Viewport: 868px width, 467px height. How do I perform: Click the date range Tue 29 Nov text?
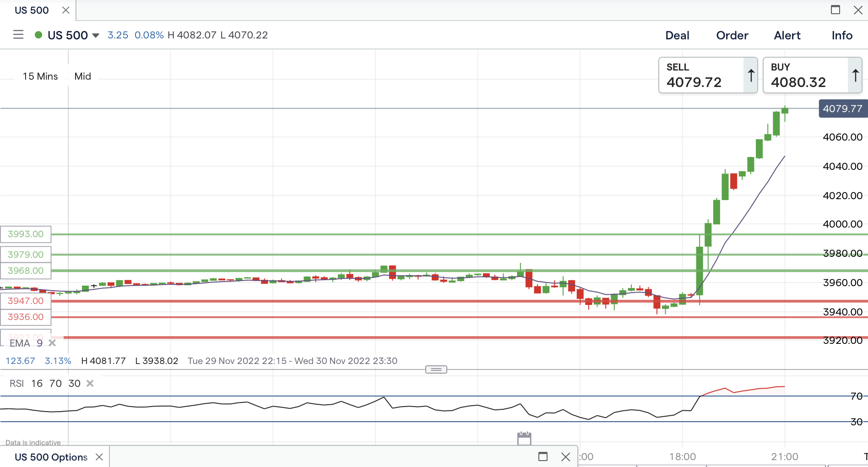pos(293,361)
